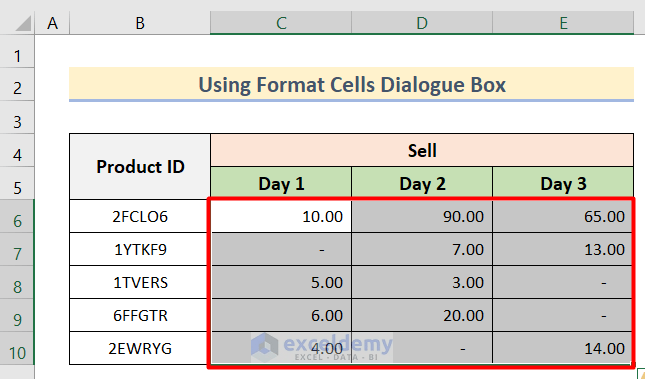Select column A header
This screenshot has width=645, height=379.
52,23
